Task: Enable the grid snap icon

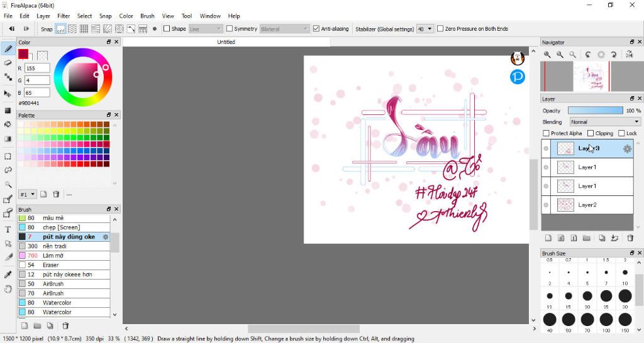Action: tap(84, 29)
